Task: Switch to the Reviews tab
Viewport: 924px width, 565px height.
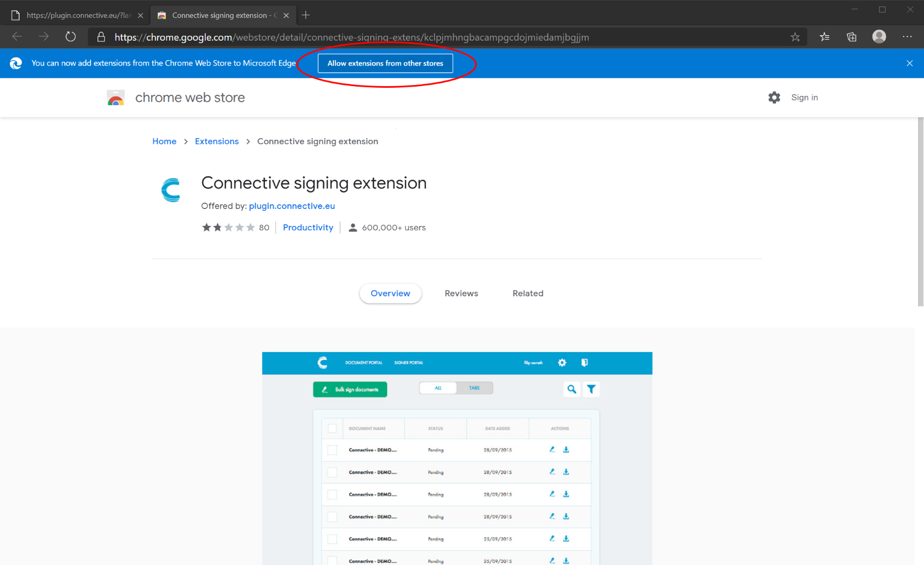Action: point(461,293)
